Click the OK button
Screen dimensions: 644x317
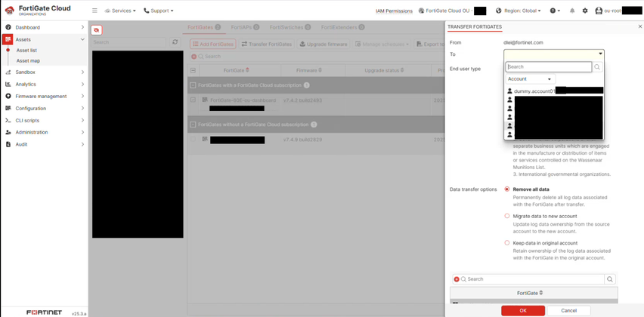tap(523, 310)
